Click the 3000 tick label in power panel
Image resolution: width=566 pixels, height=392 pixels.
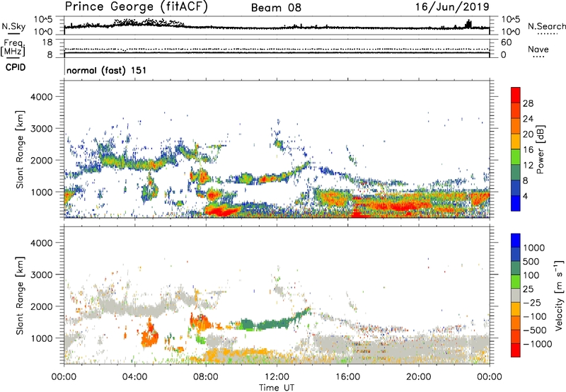pos(41,129)
